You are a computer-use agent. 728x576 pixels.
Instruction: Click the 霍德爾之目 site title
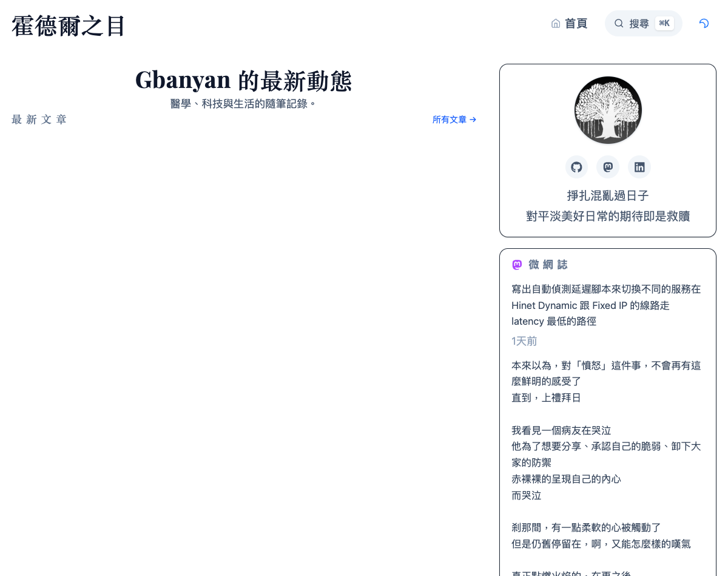[x=69, y=26]
